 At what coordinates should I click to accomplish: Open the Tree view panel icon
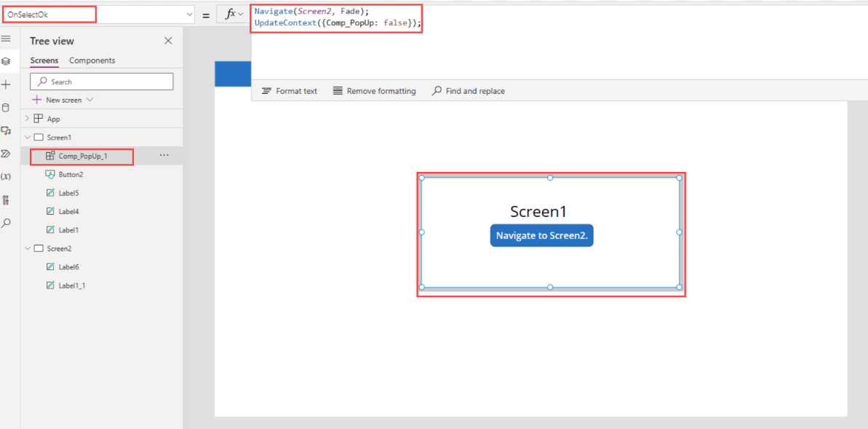(x=7, y=62)
